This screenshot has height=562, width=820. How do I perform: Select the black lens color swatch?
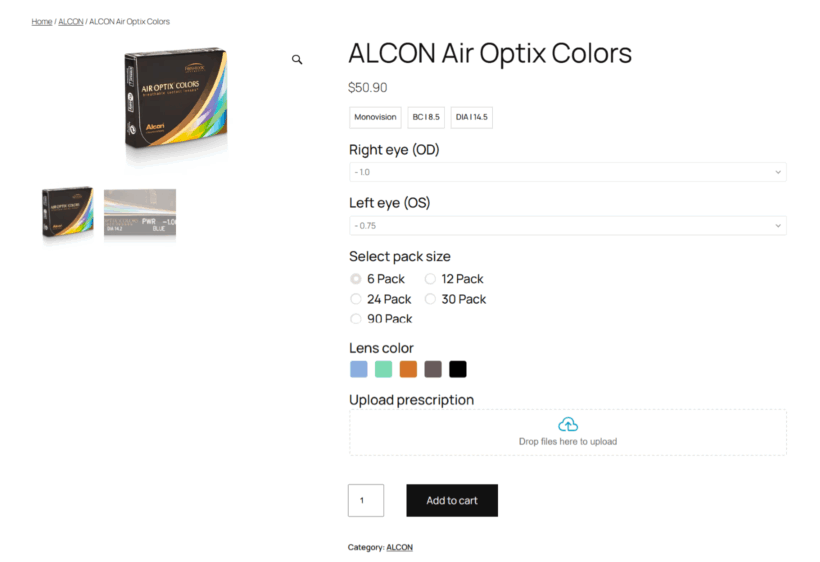[x=457, y=369]
